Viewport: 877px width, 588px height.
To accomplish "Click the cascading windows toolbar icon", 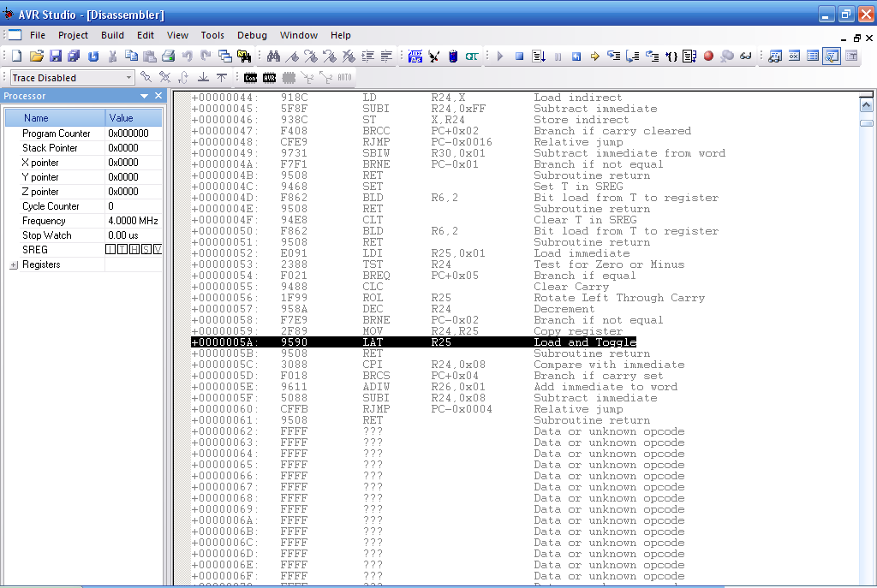I will pos(225,56).
